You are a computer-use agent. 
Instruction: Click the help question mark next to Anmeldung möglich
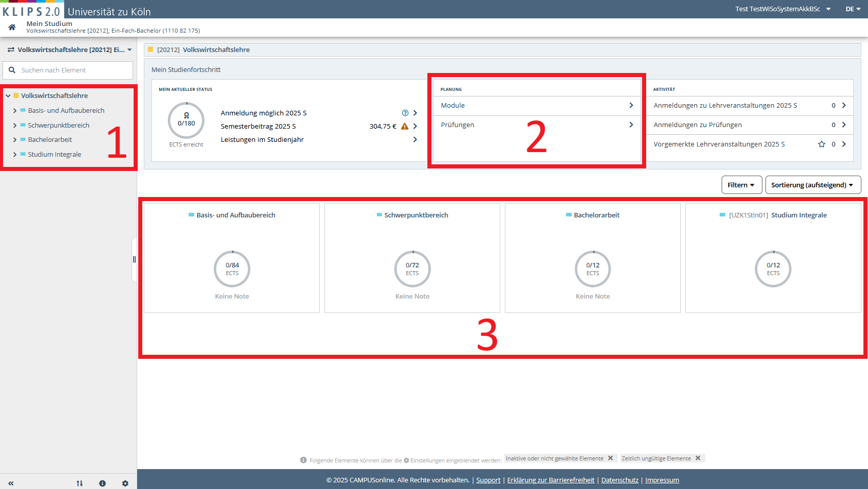[405, 113]
